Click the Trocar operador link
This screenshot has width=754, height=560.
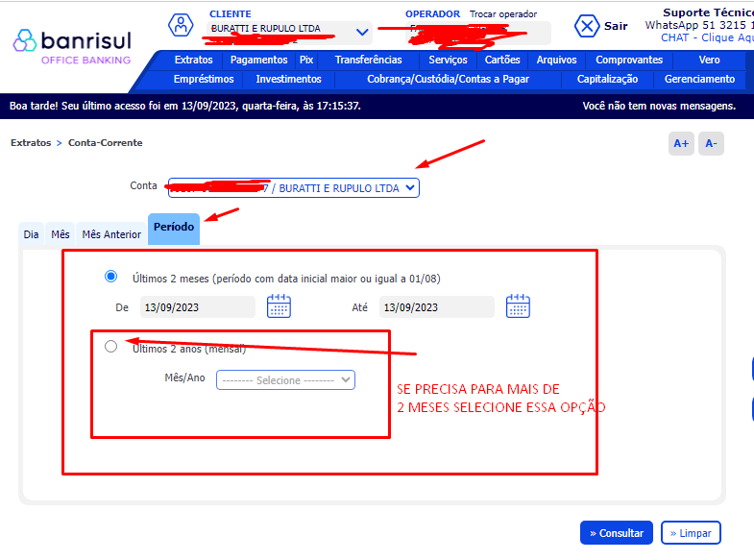coord(503,14)
